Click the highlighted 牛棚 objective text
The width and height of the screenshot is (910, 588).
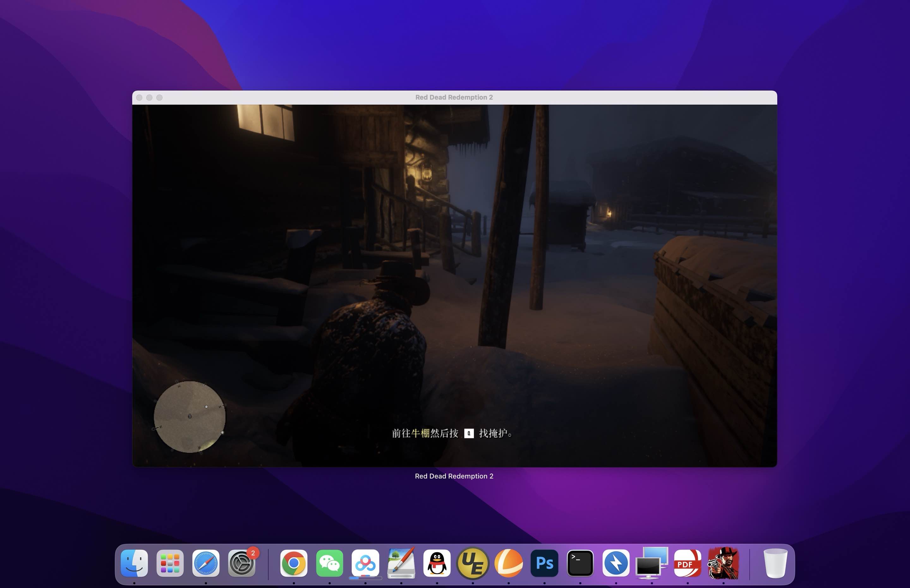pos(420,433)
